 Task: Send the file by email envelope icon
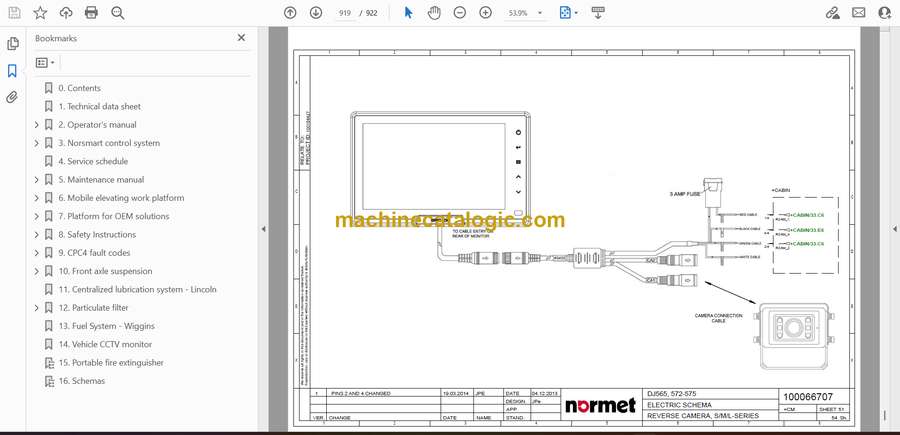point(859,13)
